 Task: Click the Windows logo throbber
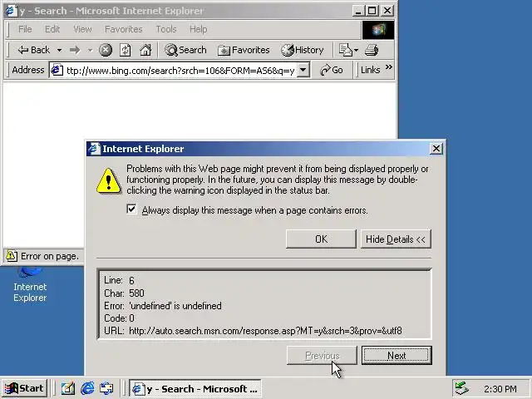coord(378,30)
